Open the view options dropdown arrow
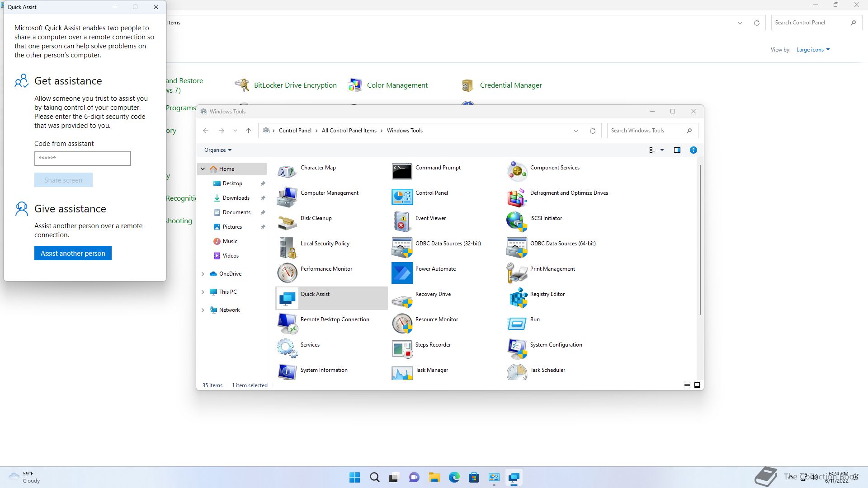 pos(662,150)
